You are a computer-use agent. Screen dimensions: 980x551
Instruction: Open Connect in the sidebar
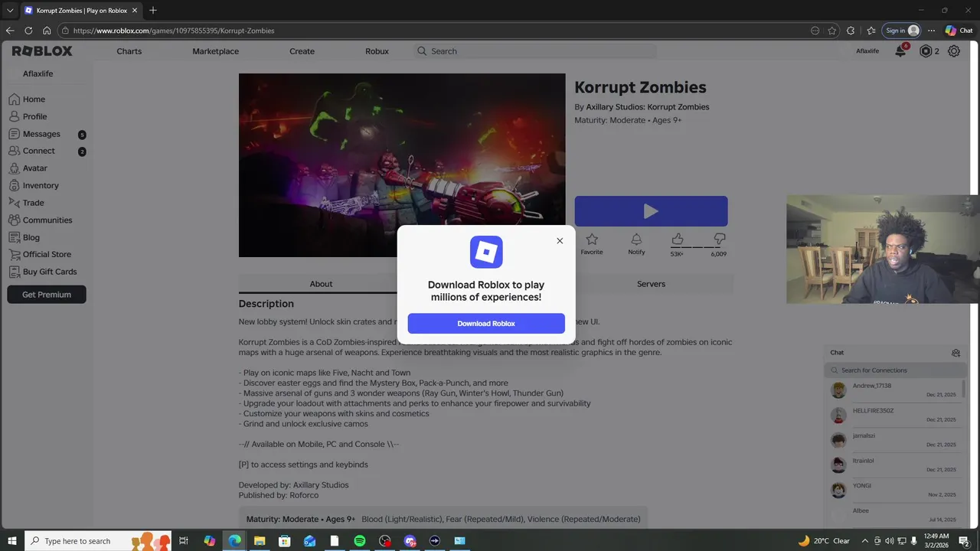coord(46,151)
